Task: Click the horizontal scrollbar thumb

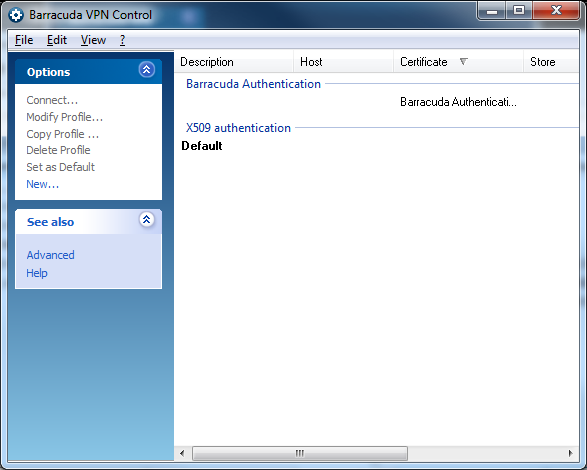Action: pyautogui.click(x=300, y=454)
